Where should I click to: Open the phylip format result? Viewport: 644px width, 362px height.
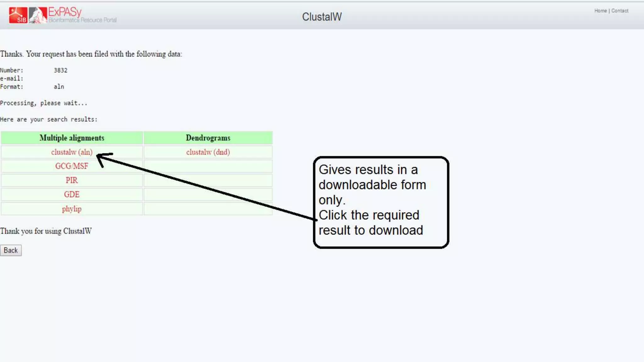[x=72, y=209]
